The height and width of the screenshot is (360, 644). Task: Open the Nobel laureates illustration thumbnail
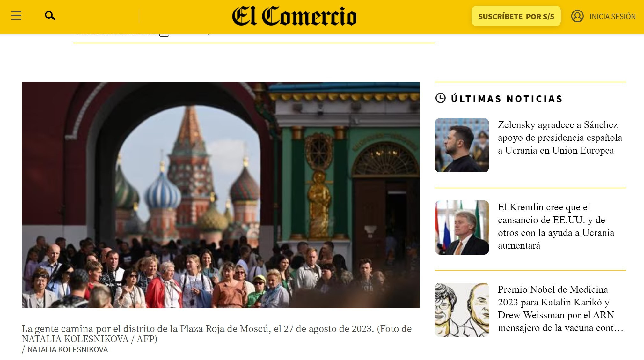(x=462, y=310)
